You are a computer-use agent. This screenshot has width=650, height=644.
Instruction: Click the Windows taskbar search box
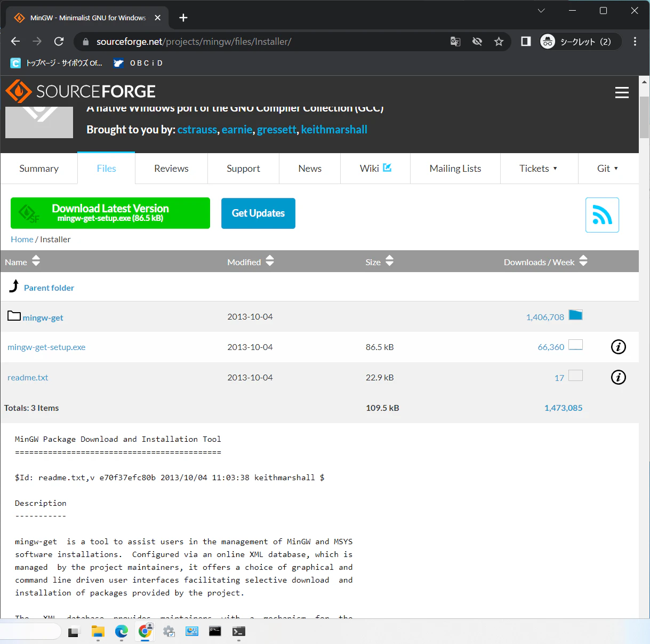click(30, 631)
